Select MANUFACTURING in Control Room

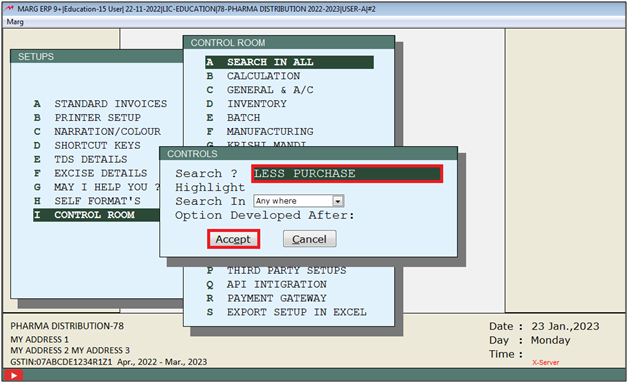coord(260,131)
